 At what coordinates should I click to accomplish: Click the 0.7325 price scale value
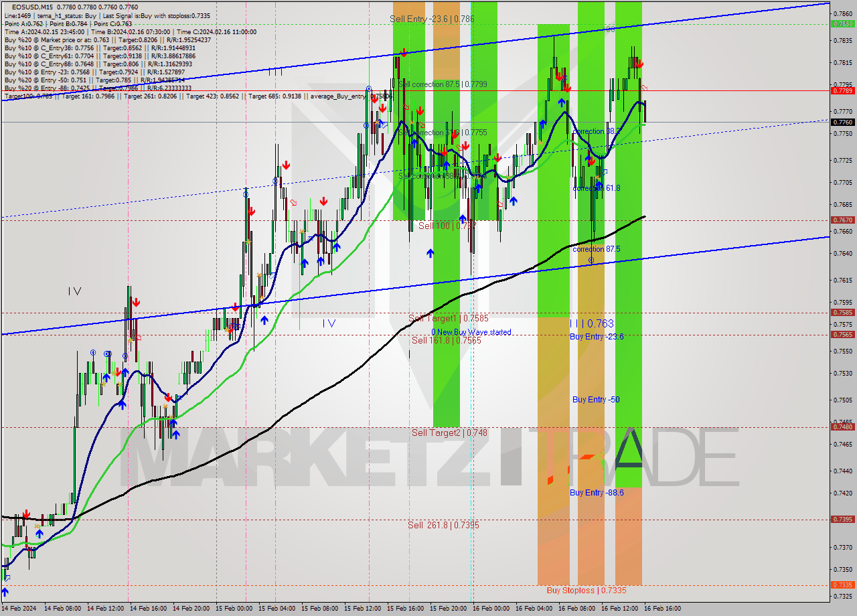[842, 596]
